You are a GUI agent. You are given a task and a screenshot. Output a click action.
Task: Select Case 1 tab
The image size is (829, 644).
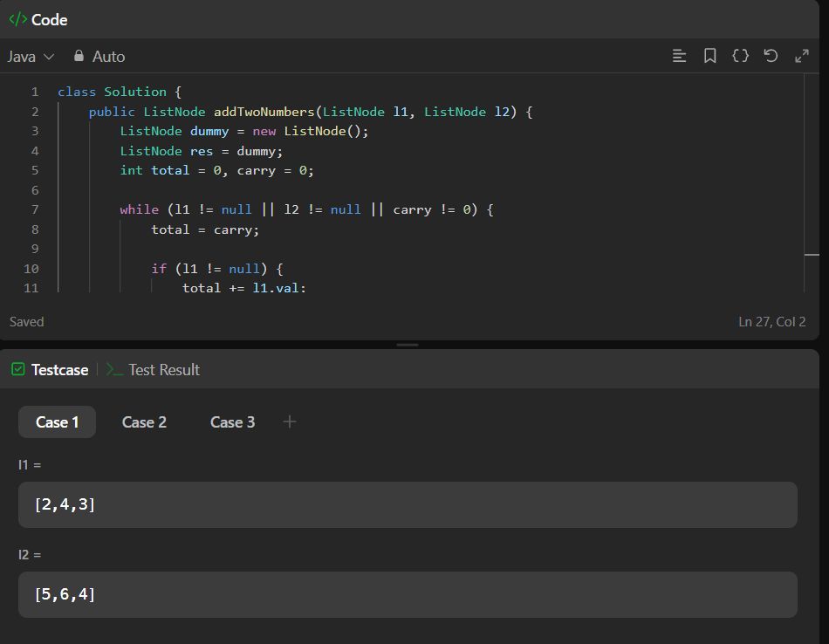pyautogui.click(x=57, y=422)
